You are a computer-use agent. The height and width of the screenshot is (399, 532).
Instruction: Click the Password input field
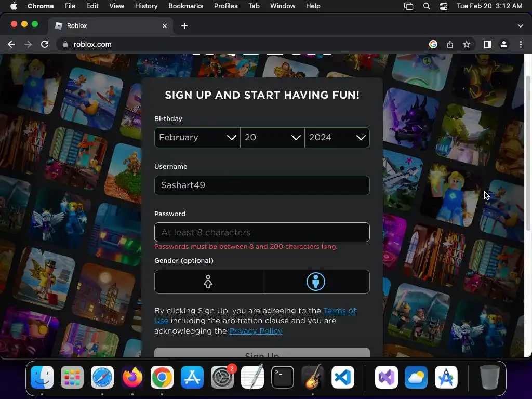click(x=262, y=232)
